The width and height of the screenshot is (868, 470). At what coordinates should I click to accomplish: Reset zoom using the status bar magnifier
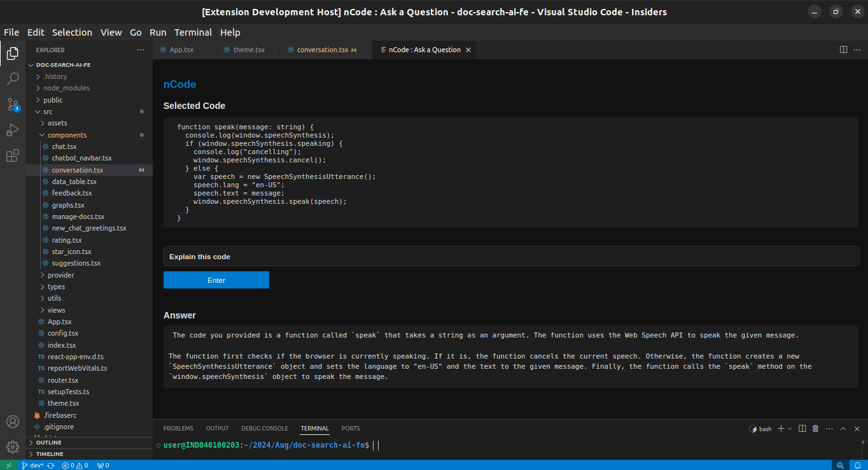841,465
